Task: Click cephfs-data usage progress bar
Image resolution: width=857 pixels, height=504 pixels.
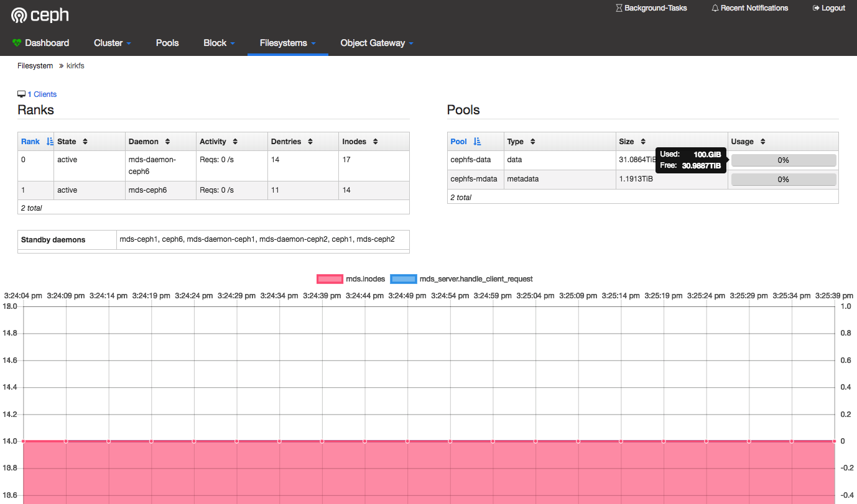Action: tap(783, 160)
